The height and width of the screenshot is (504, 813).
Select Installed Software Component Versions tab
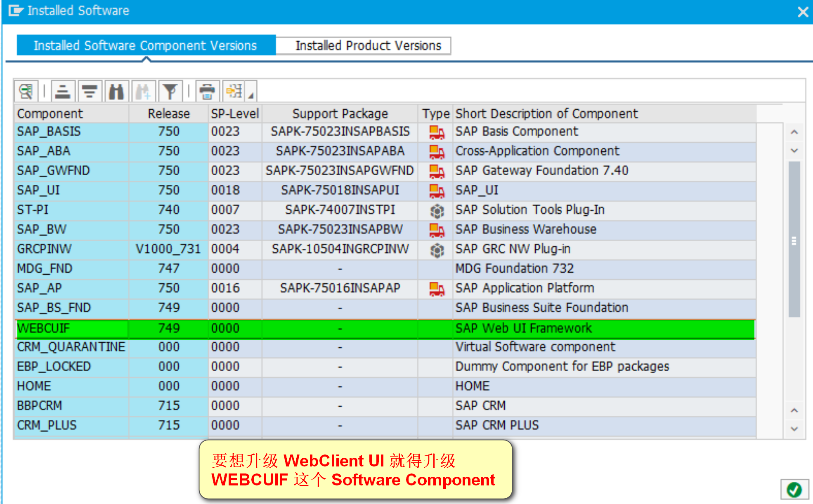pyautogui.click(x=146, y=45)
